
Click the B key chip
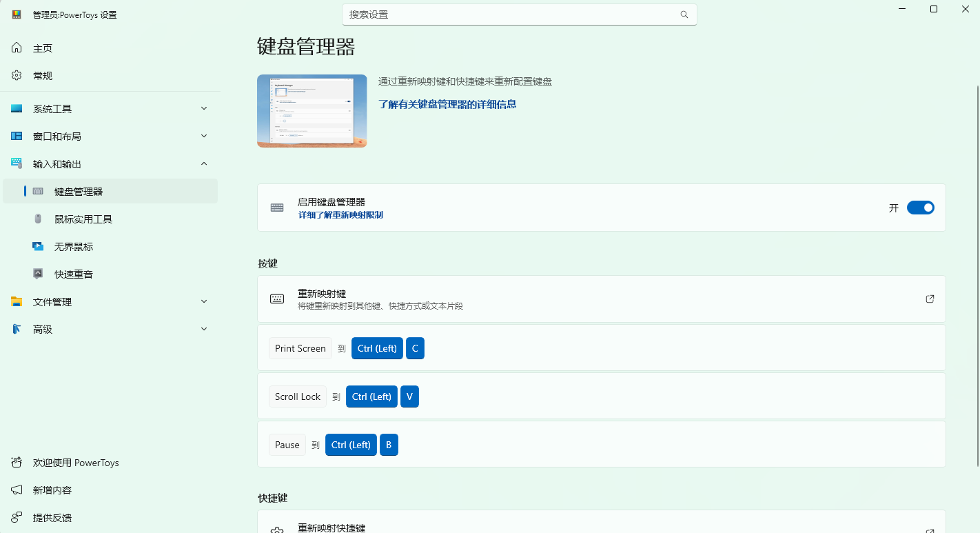click(389, 445)
